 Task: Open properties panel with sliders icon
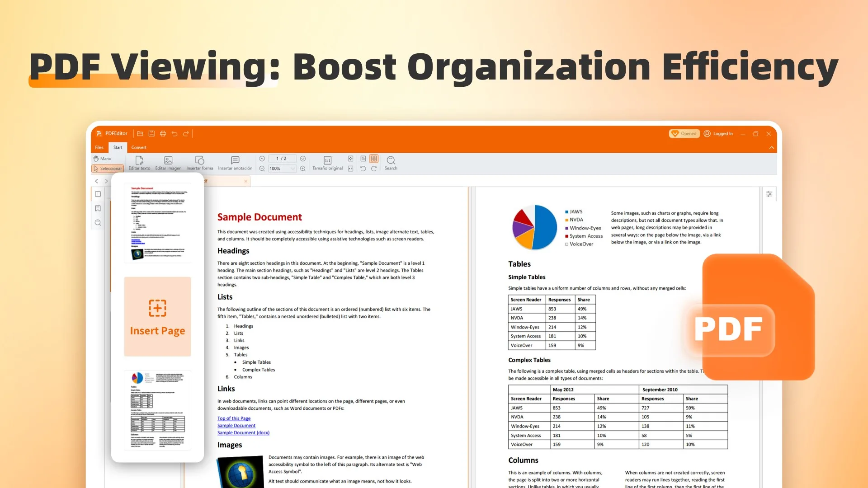769,194
